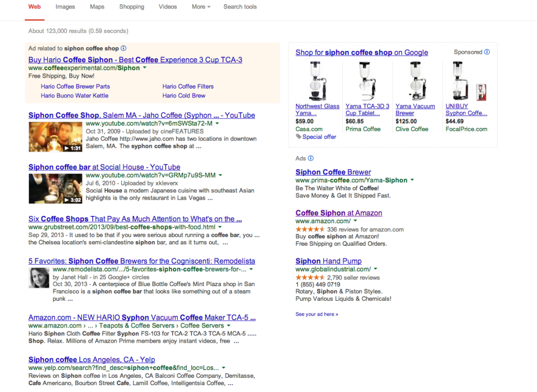Viewport: 537px width, 392px height.
Task: Click the Special offer link
Action: click(319, 137)
